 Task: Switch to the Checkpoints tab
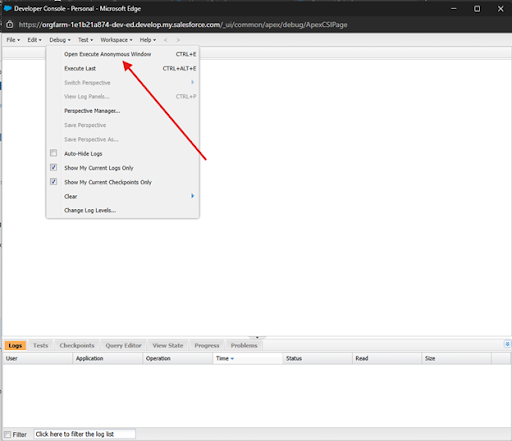click(77, 345)
